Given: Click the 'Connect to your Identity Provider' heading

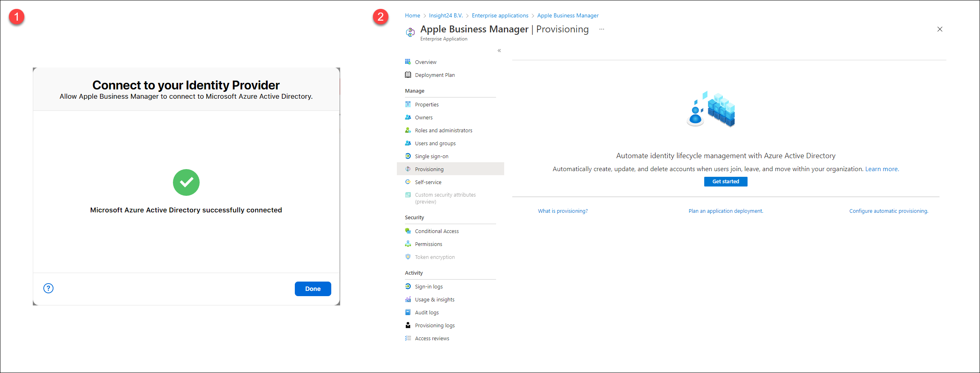Looking at the screenshot, I should click(186, 85).
